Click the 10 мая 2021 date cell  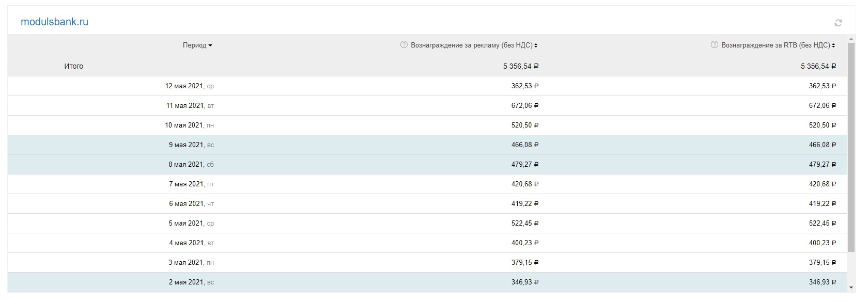pyautogui.click(x=189, y=125)
